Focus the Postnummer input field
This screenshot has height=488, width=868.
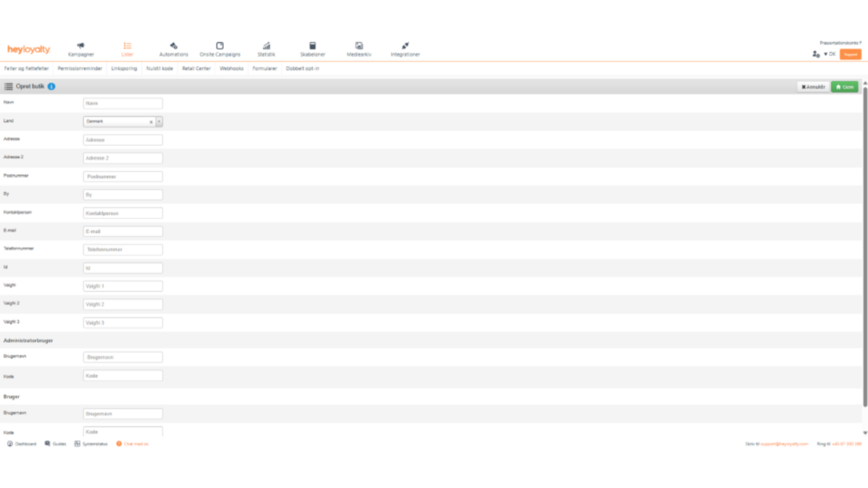123,177
